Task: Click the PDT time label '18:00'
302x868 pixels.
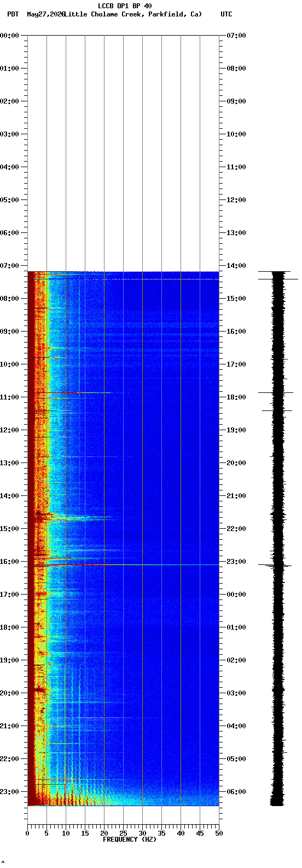Action: coord(9,627)
